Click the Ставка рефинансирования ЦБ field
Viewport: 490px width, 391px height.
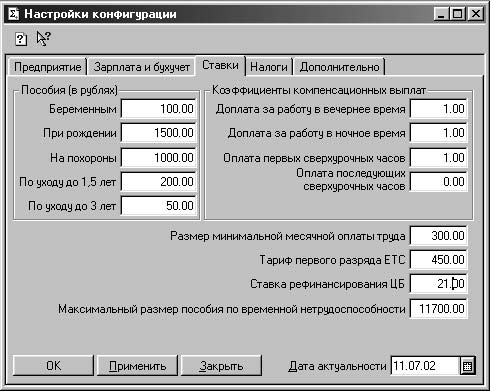click(x=438, y=284)
